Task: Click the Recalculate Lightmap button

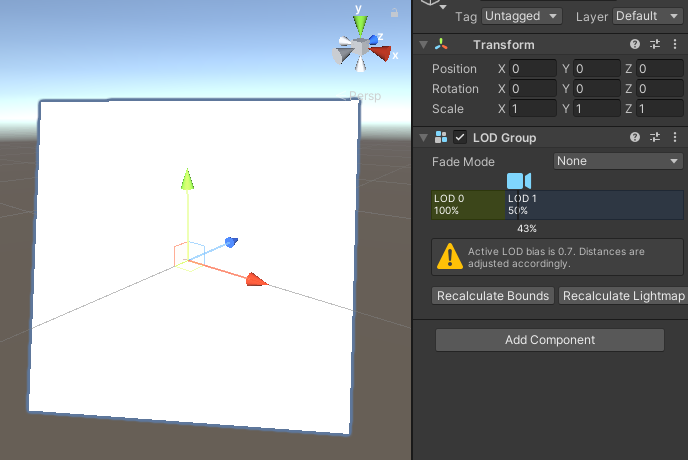Action: pos(623,296)
